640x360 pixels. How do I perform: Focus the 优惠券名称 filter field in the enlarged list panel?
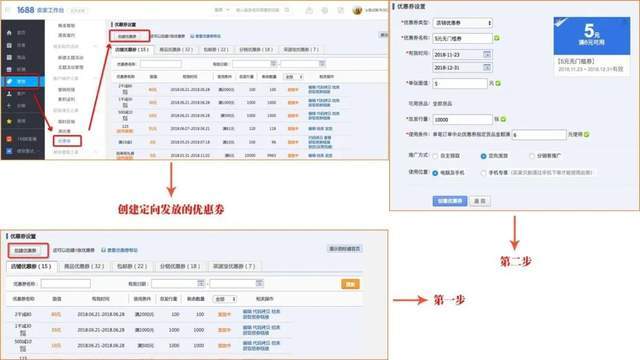(x=65, y=283)
